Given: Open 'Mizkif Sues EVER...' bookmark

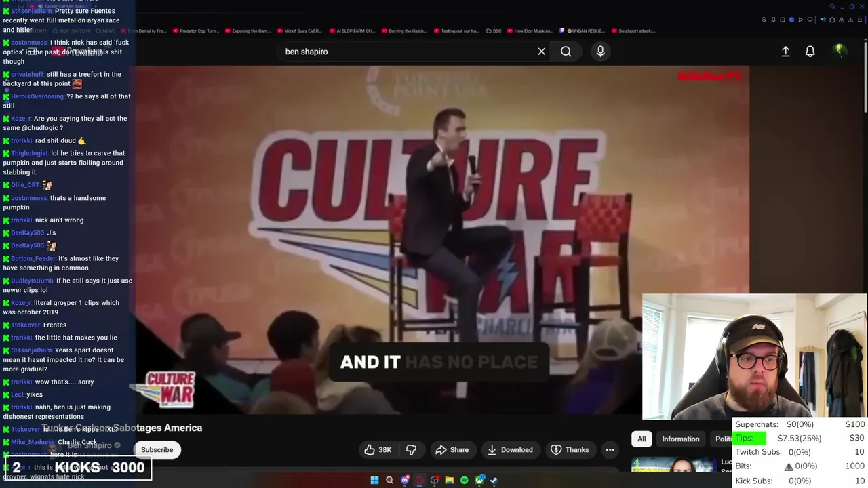Looking at the screenshot, I should [299, 30].
